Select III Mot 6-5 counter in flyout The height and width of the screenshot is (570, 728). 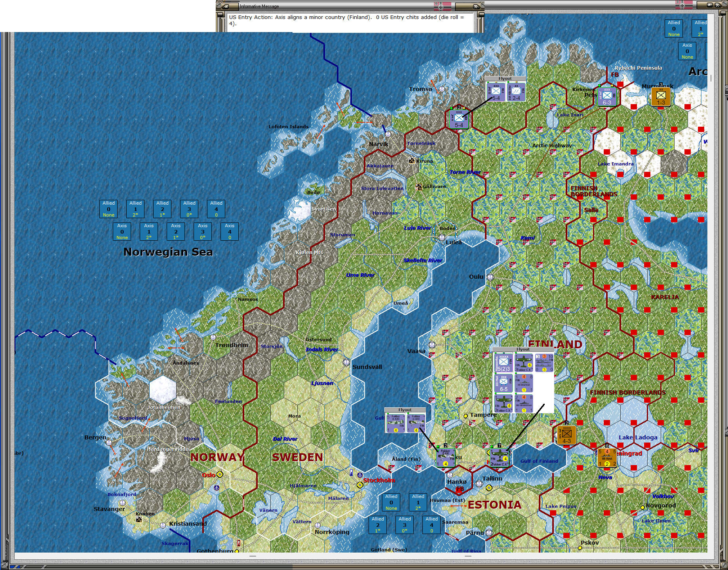click(x=504, y=383)
